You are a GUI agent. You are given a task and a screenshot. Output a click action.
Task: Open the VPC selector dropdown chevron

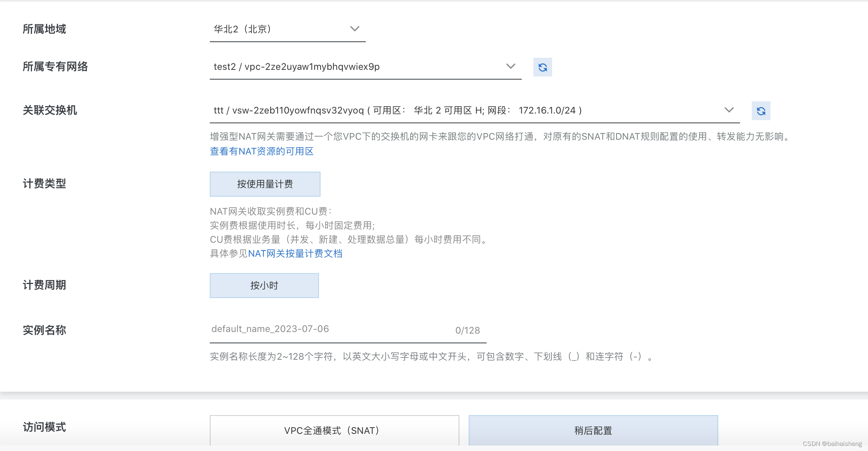click(x=511, y=66)
